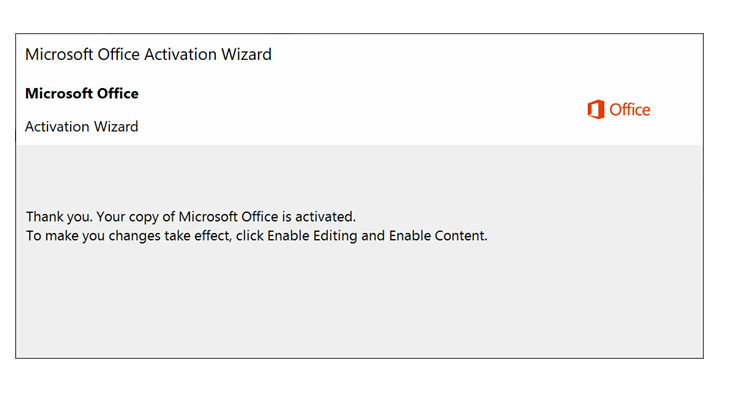Click white header space between heading and logo

point(358,110)
